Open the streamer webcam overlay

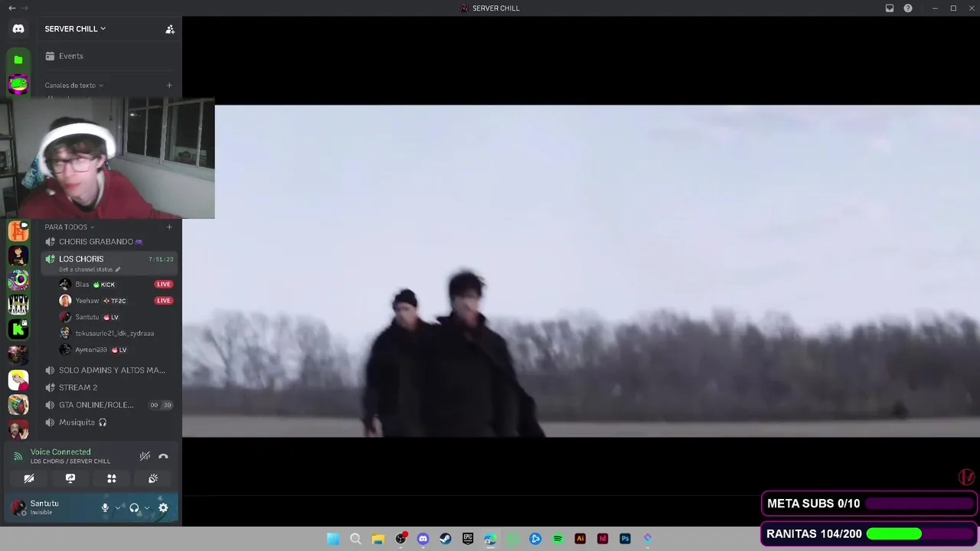tap(107, 158)
